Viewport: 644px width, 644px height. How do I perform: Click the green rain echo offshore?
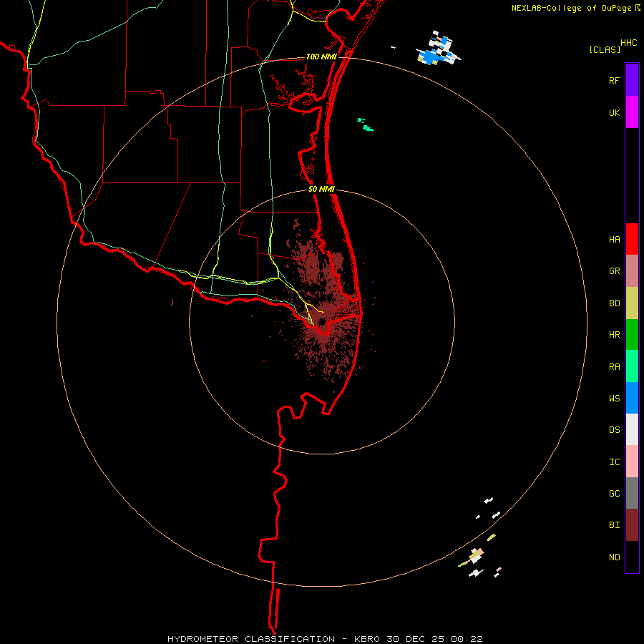(x=365, y=125)
